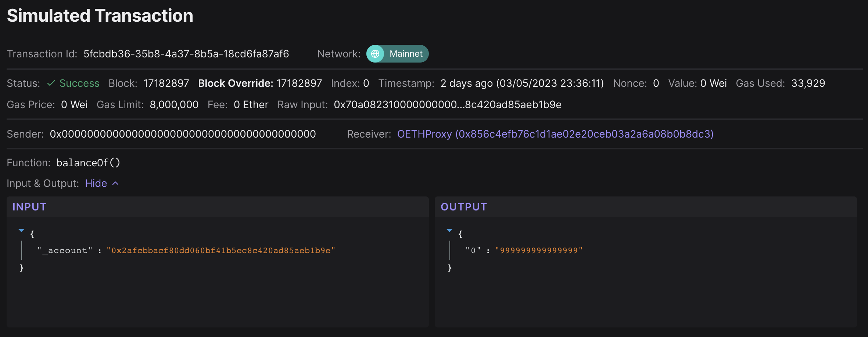Collapse the OUTPUT JSON tree triangle
The width and height of the screenshot is (868, 337).
click(x=449, y=230)
